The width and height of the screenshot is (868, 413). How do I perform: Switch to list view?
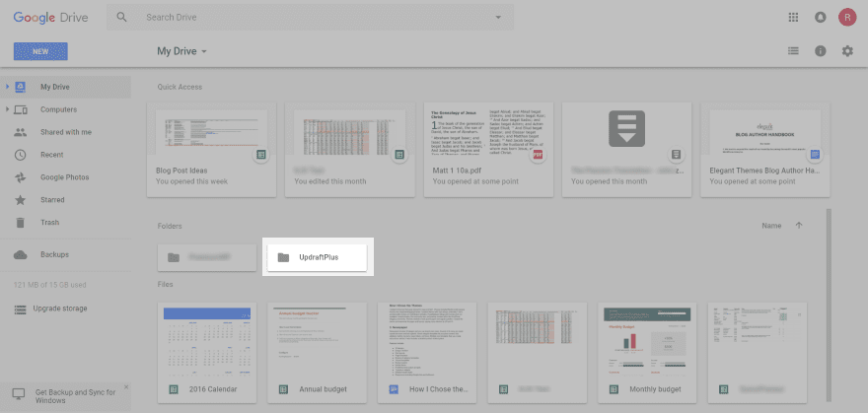(793, 51)
